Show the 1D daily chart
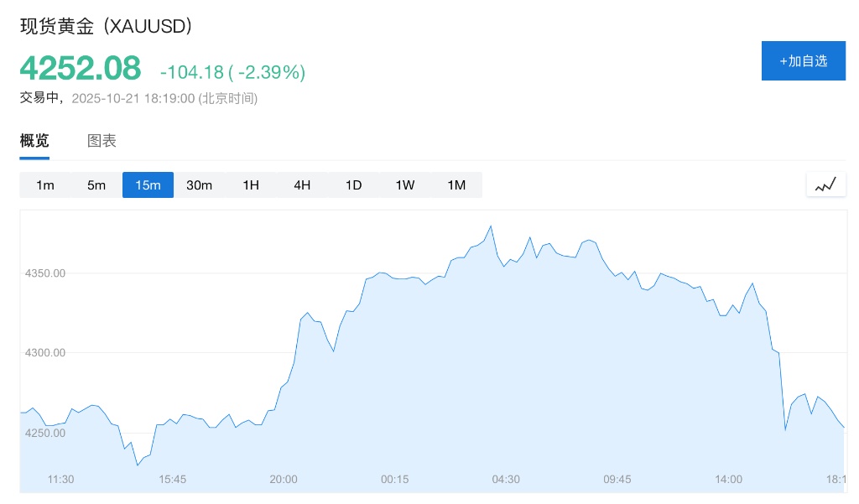 tap(353, 185)
